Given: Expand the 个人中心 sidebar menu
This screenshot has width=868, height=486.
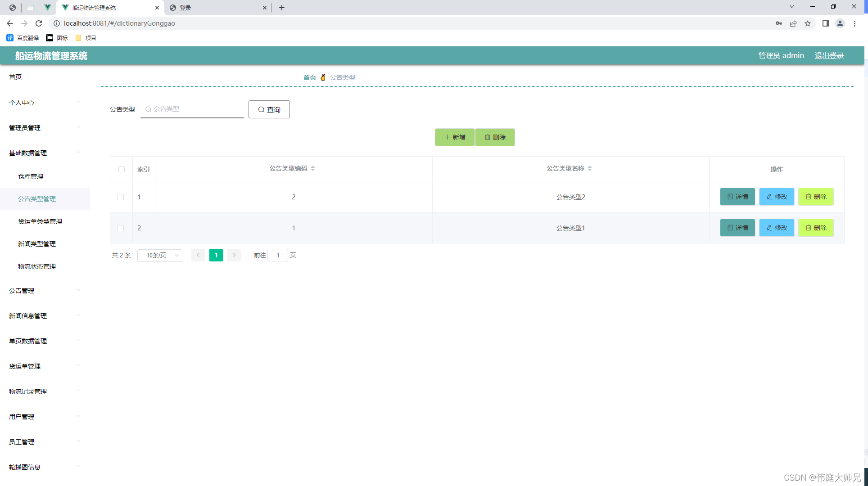Looking at the screenshot, I should (x=45, y=103).
